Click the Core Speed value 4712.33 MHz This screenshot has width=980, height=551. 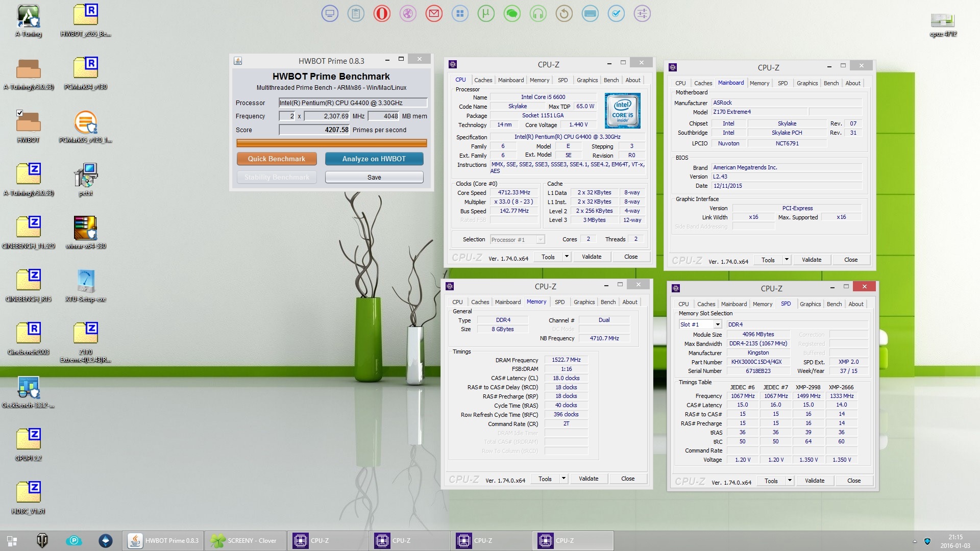pyautogui.click(x=514, y=192)
